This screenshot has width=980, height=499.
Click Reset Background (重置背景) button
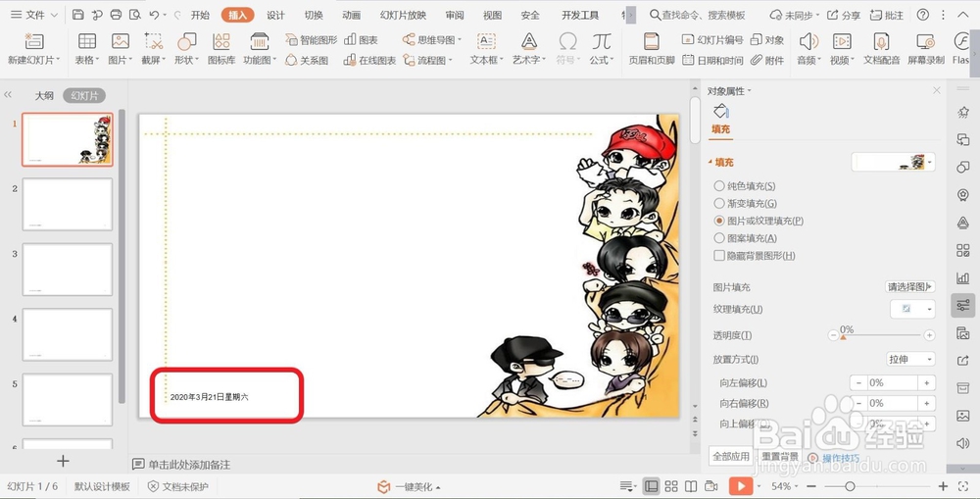779,457
